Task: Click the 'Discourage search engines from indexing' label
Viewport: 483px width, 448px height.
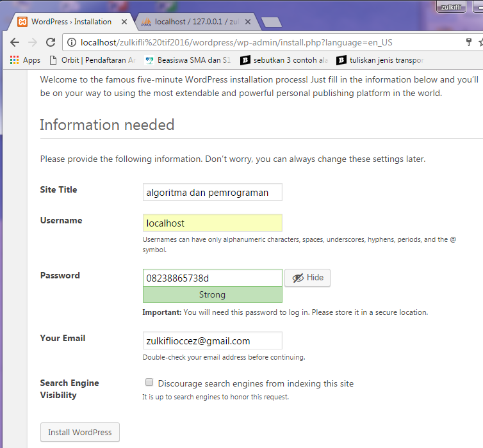Action: (256, 383)
